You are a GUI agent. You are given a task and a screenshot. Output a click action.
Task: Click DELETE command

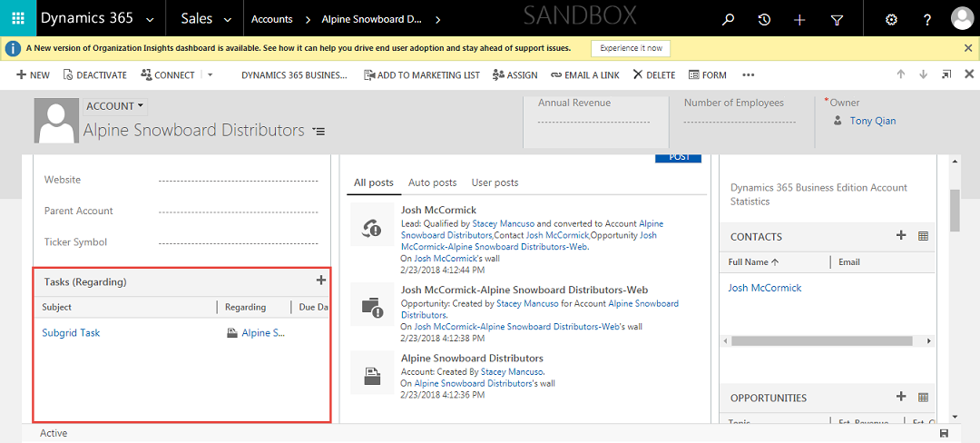tap(653, 75)
